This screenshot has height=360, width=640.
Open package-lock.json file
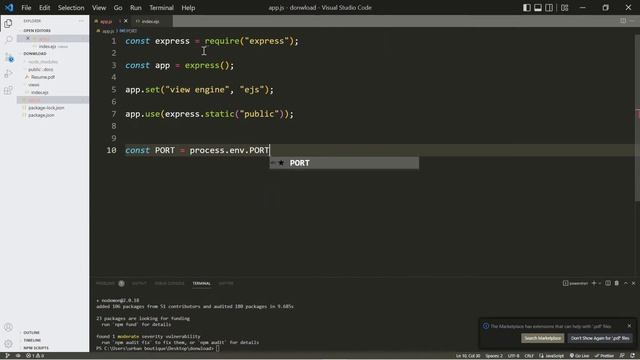click(46, 108)
